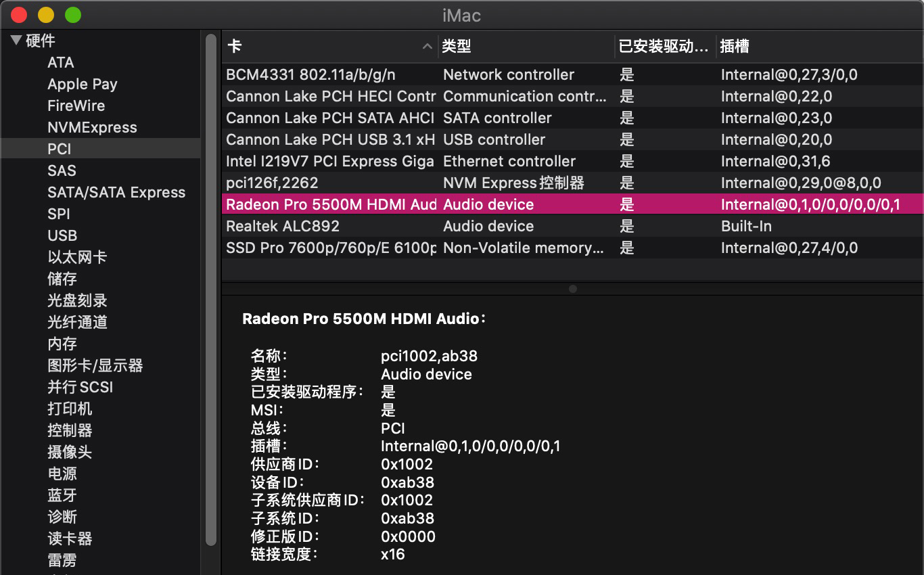This screenshot has height=575, width=924.
Task: Click the Internal@0,31,6 slot cell
Action: [x=776, y=161]
